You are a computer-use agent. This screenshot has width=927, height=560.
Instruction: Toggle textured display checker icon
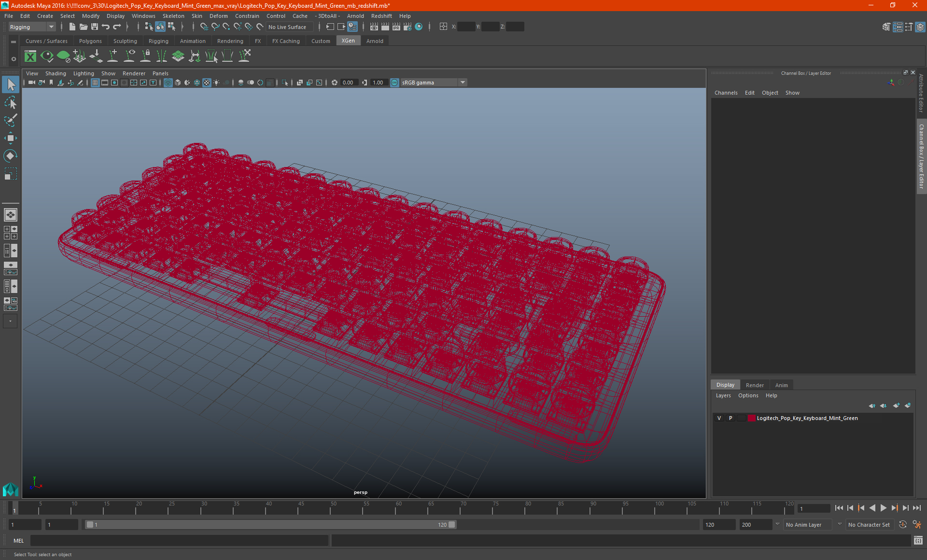[207, 83]
